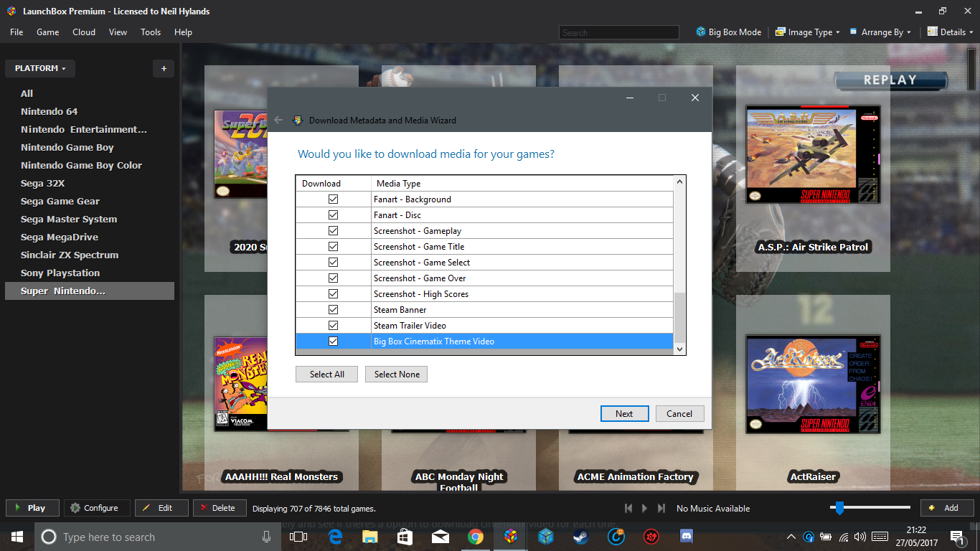
Task: Uncheck Screenshot - High Scores download
Action: click(x=333, y=294)
